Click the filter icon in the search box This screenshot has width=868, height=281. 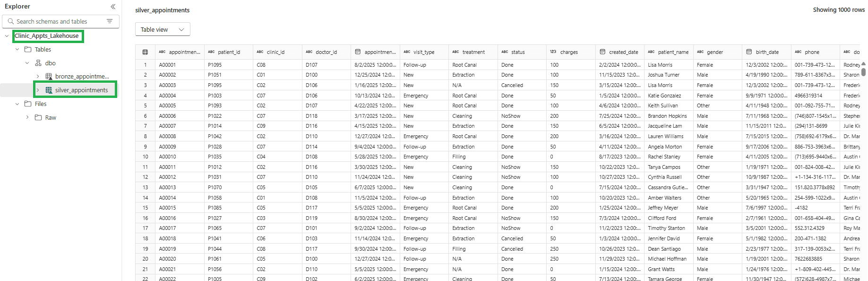pyautogui.click(x=110, y=21)
